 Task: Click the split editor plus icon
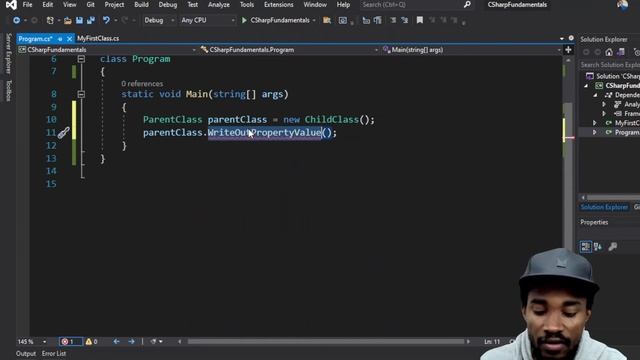point(568,50)
